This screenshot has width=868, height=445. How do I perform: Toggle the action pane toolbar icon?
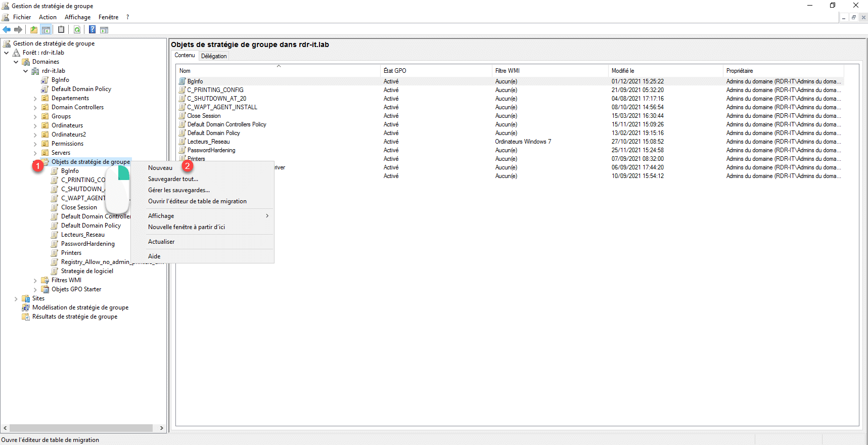(x=104, y=30)
